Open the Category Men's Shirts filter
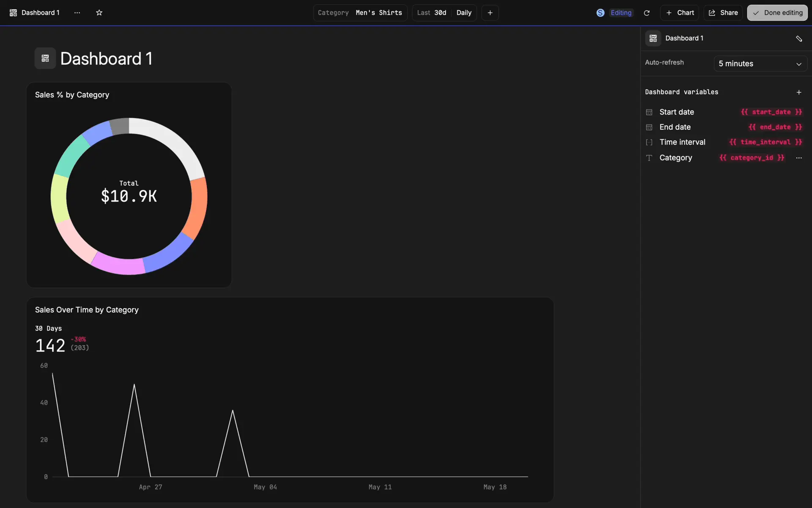Image resolution: width=812 pixels, height=508 pixels. tap(360, 13)
